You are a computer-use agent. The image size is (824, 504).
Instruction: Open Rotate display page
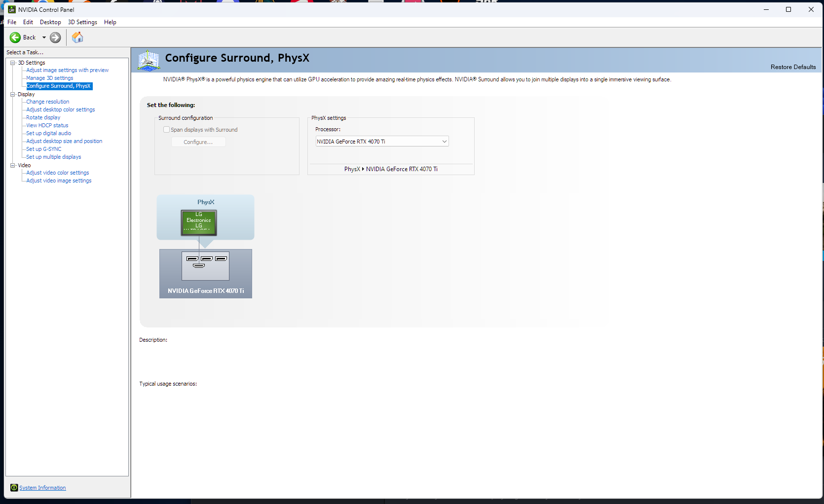pyautogui.click(x=43, y=117)
